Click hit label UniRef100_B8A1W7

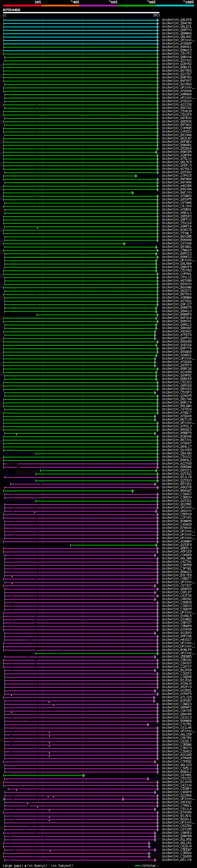[x=177, y=491]
